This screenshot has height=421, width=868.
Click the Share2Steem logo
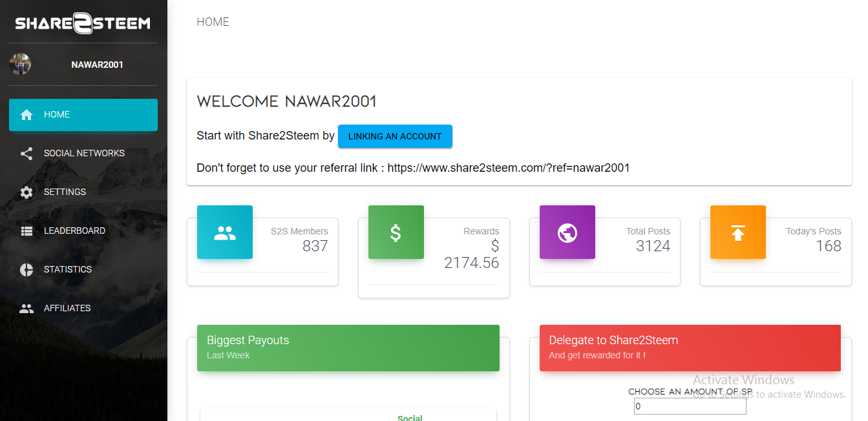coord(83,23)
